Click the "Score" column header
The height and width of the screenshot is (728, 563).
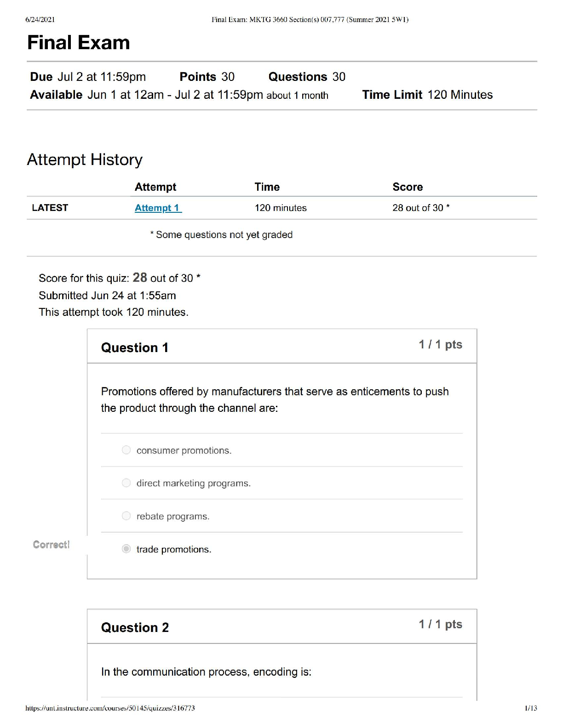[x=408, y=187]
